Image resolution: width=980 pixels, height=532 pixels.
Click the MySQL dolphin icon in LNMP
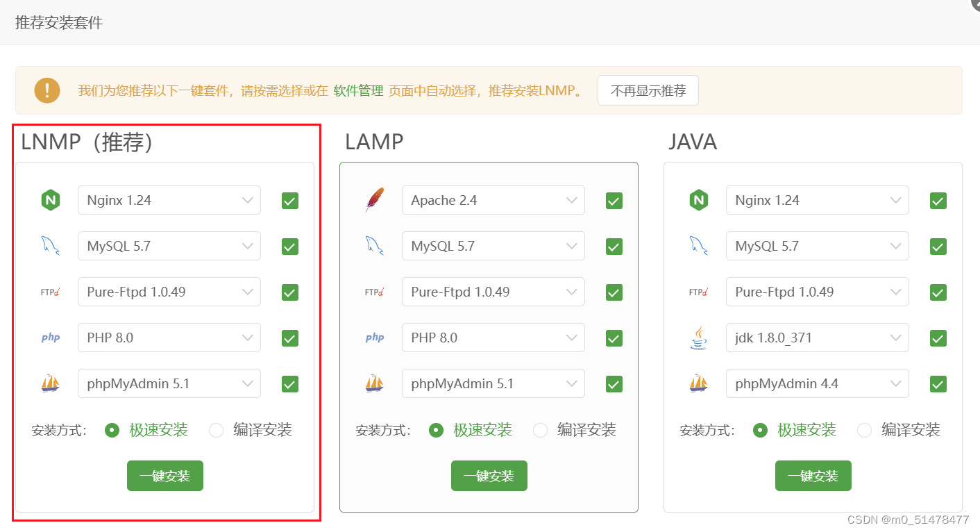50,246
